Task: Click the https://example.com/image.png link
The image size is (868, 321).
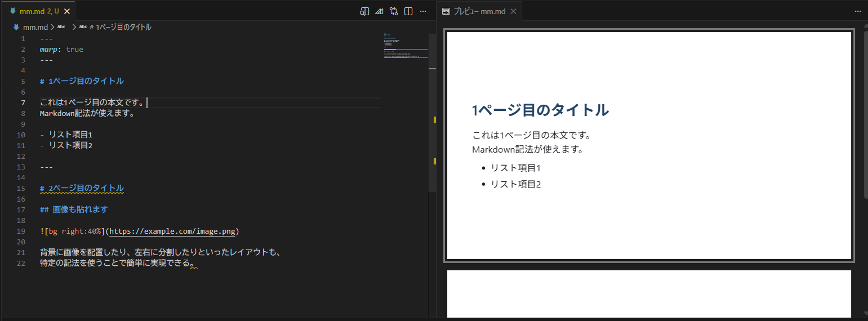Action: tap(173, 231)
